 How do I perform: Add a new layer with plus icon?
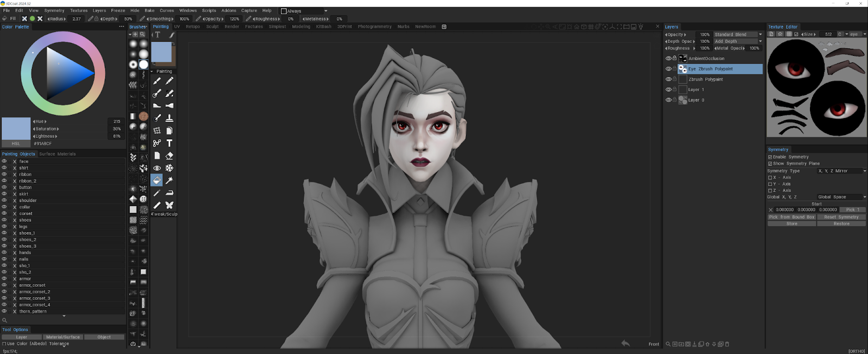675,344
